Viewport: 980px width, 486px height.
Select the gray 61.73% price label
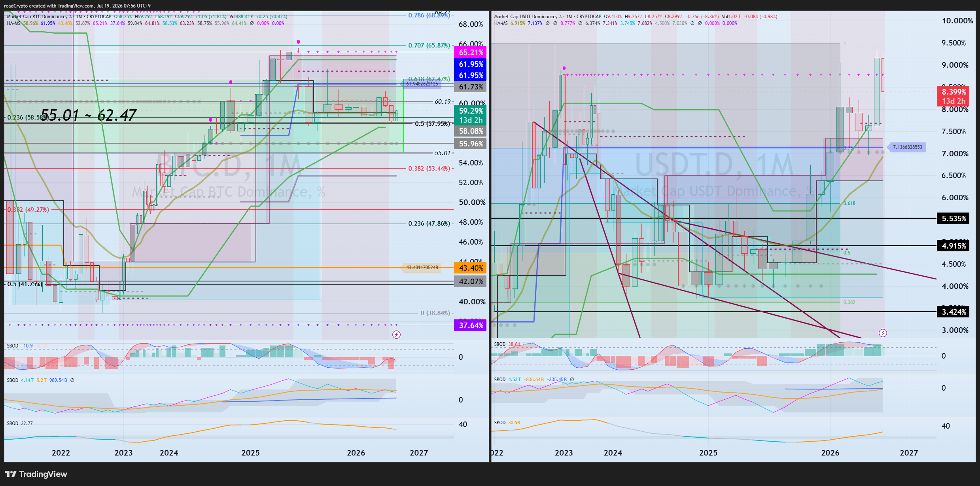pyautogui.click(x=471, y=87)
